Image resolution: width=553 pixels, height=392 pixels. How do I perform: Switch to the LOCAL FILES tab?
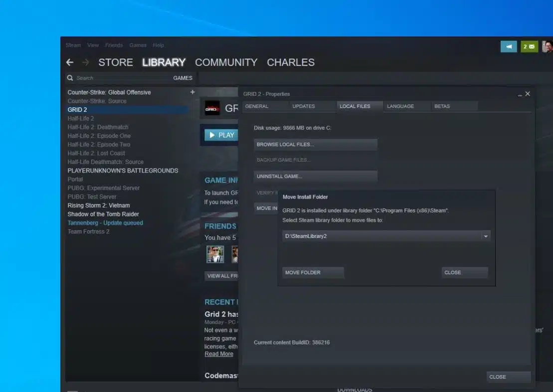360,106
